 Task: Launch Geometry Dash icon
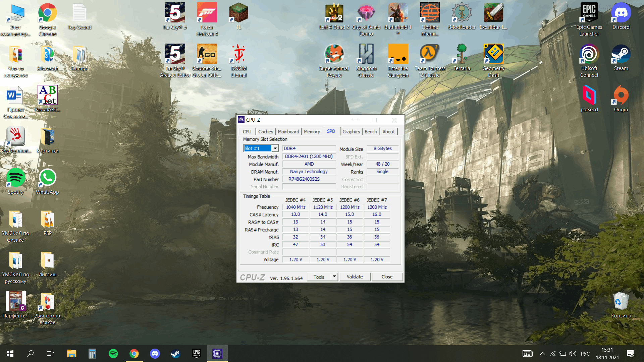coord(493,61)
